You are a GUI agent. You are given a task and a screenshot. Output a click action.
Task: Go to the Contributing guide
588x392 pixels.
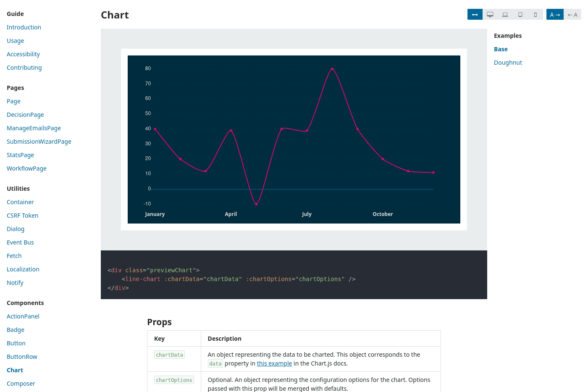pos(24,67)
